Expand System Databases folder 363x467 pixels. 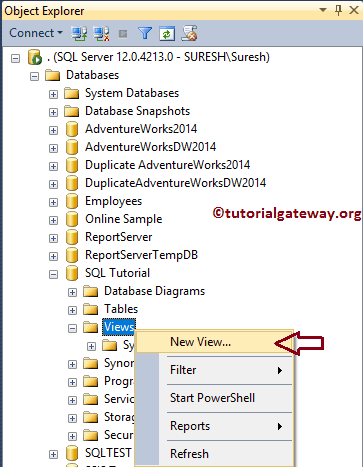[53, 95]
